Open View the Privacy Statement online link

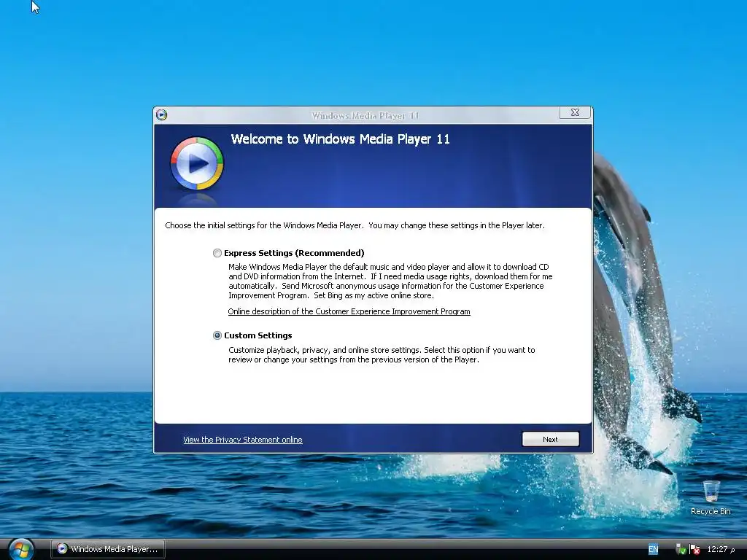(x=242, y=440)
